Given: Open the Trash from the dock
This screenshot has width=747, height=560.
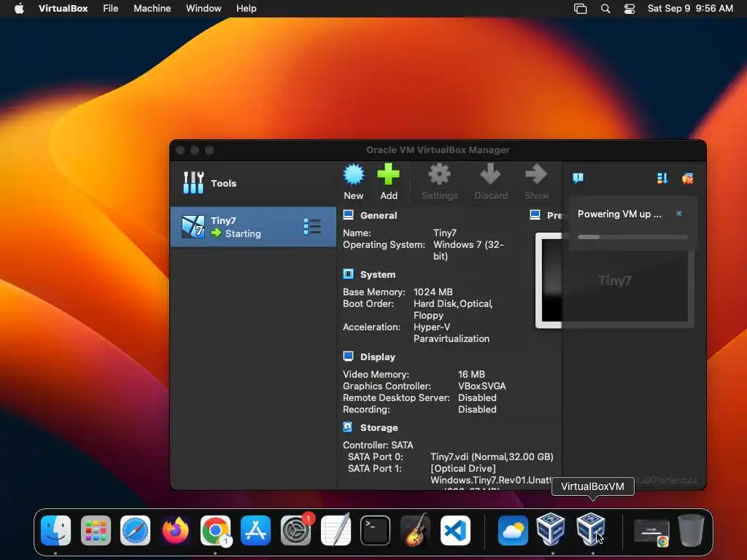Looking at the screenshot, I should (691, 530).
